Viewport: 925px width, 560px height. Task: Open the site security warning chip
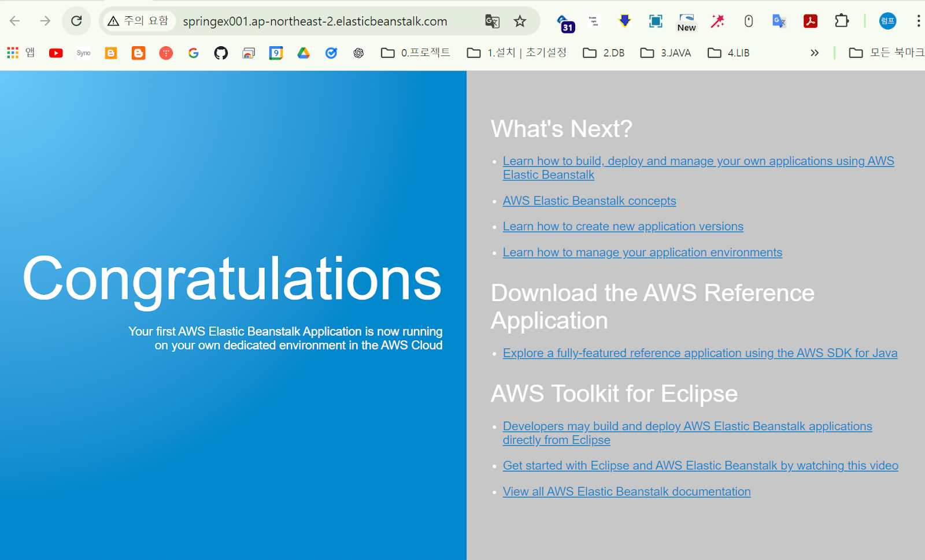click(139, 21)
